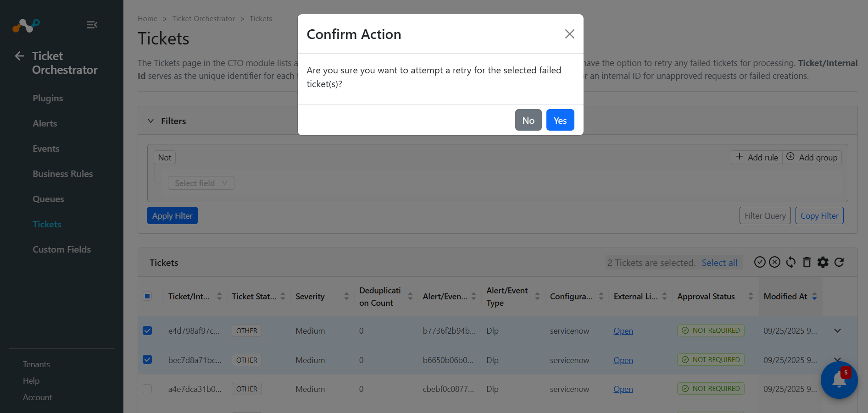Open table settings gear icon
The width and height of the screenshot is (868, 413).
(x=823, y=262)
